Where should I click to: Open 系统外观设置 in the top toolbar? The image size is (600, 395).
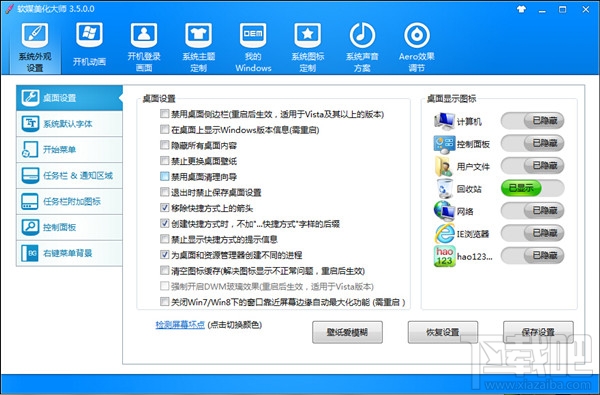[x=35, y=47]
